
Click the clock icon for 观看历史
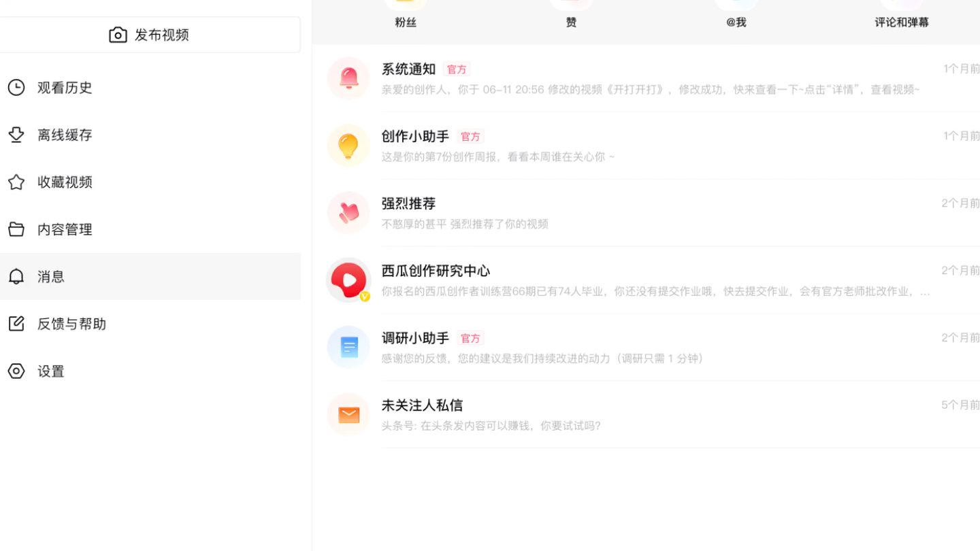coord(16,87)
